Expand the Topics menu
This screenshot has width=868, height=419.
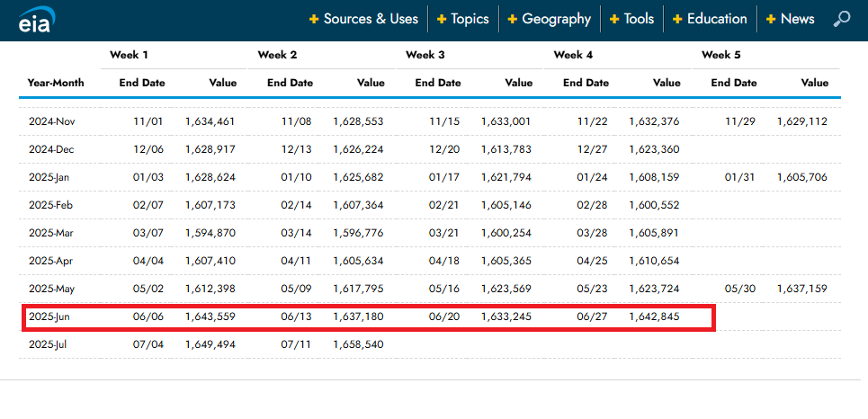point(470,19)
